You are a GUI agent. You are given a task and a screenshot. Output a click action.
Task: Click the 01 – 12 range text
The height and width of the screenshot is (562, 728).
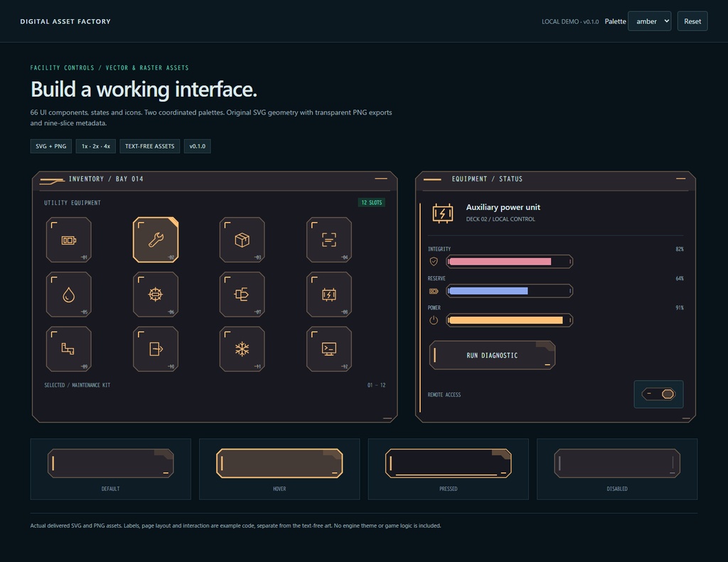[x=377, y=385]
